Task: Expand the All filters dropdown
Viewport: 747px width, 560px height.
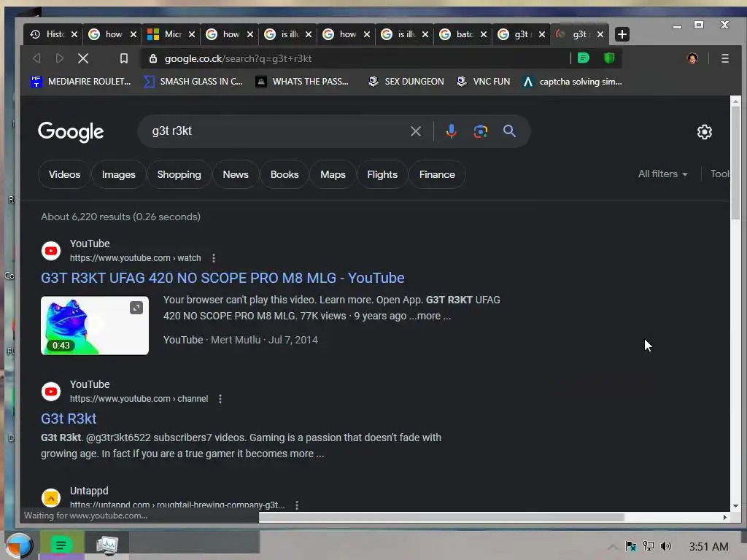Action: tap(662, 174)
